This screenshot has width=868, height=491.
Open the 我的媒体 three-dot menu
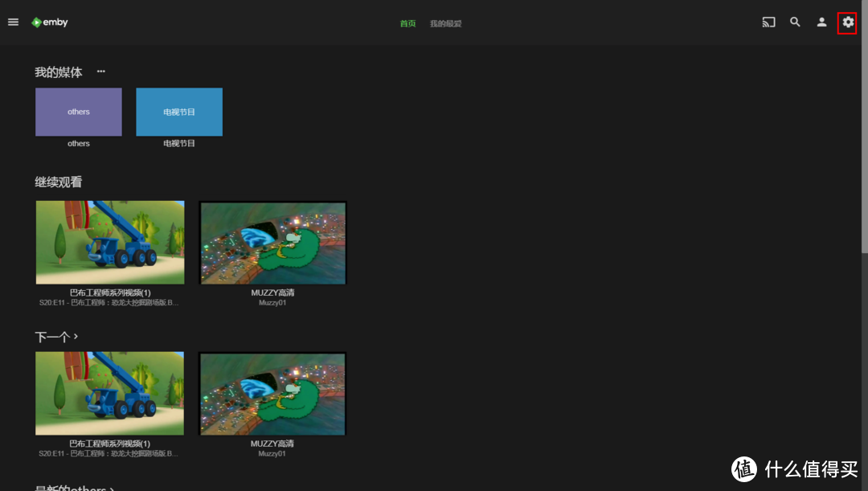click(x=100, y=72)
